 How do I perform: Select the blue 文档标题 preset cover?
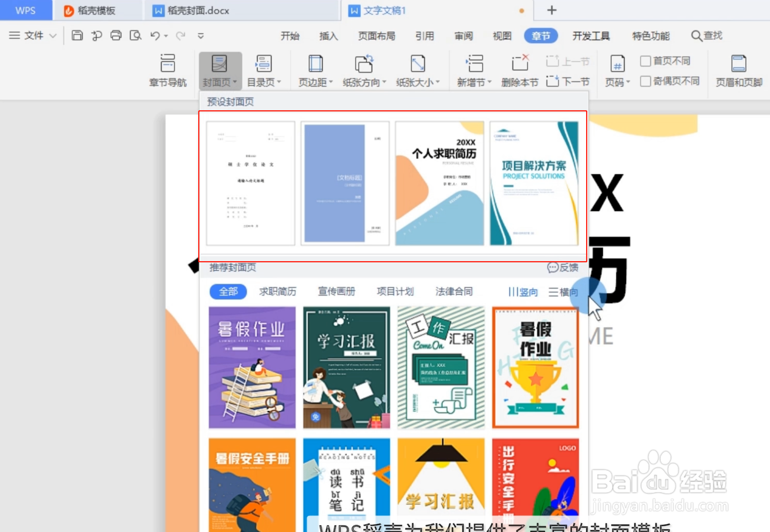(345, 183)
